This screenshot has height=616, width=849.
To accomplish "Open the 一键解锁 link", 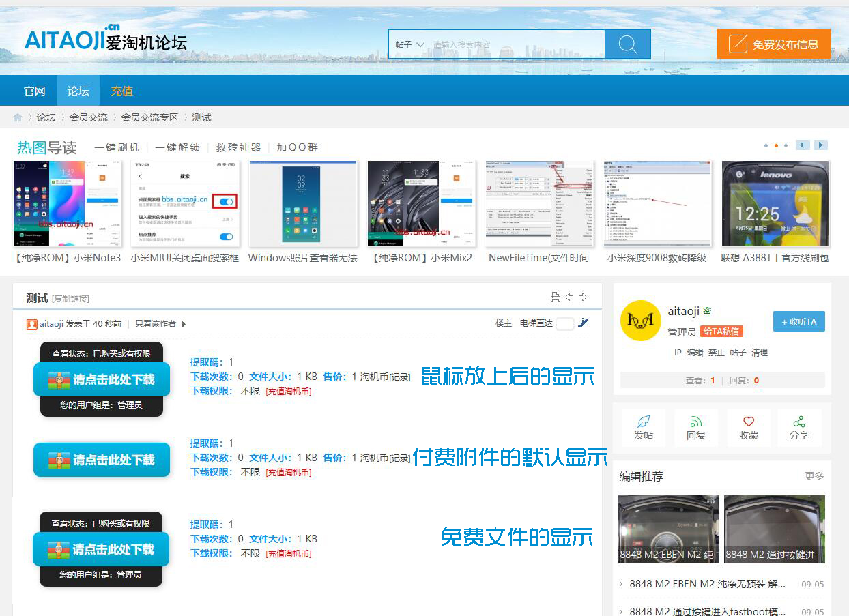I will [177, 147].
